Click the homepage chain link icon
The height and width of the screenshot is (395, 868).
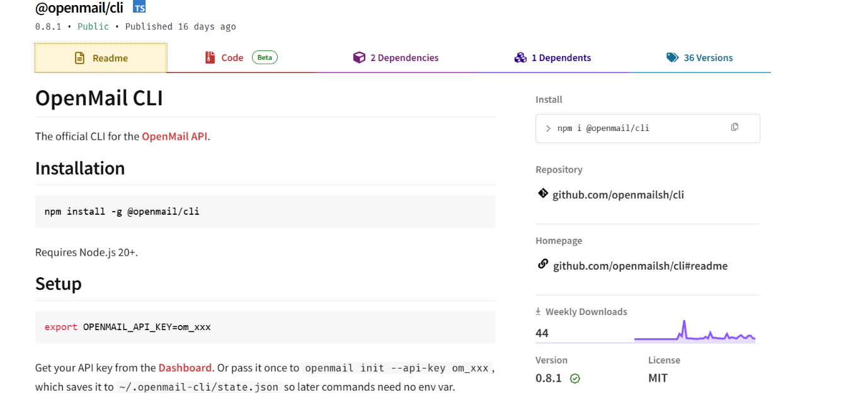tap(543, 265)
